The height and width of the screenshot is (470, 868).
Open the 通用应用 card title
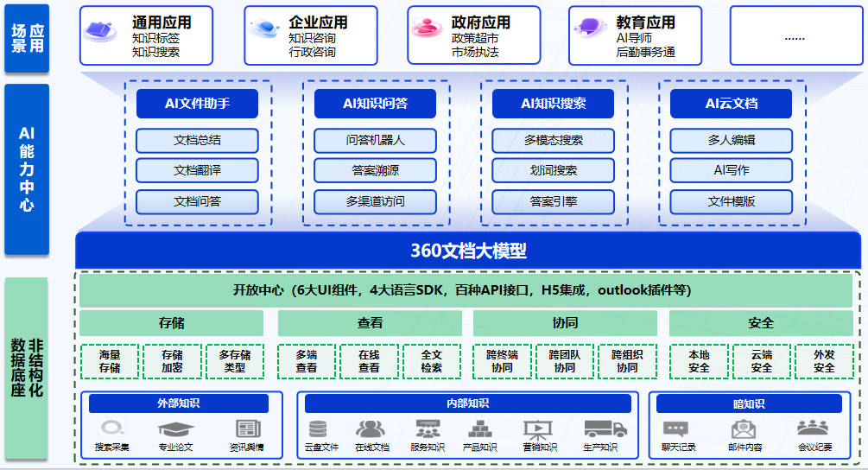[x=162, y=22]
